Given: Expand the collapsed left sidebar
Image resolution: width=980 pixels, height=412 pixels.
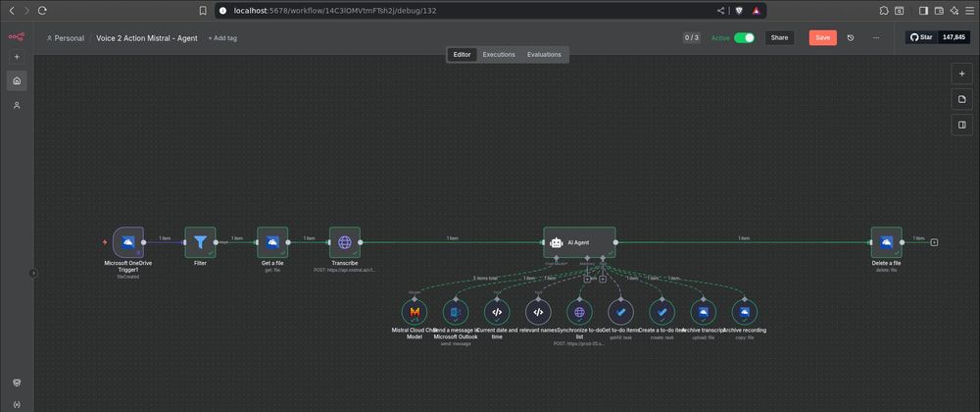Looking at the screenshot, I should (x=33, y=274).
